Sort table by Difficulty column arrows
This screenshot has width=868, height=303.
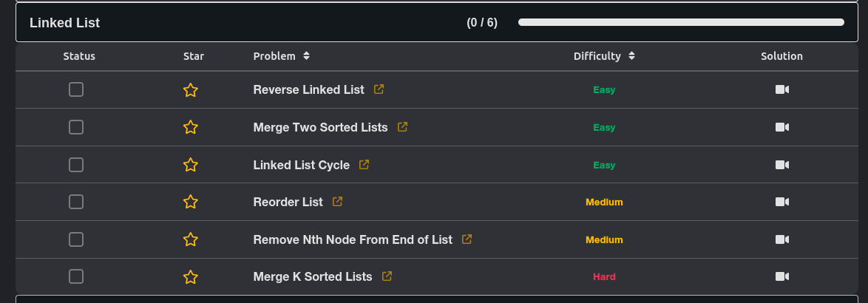click(x=631, y=56)
